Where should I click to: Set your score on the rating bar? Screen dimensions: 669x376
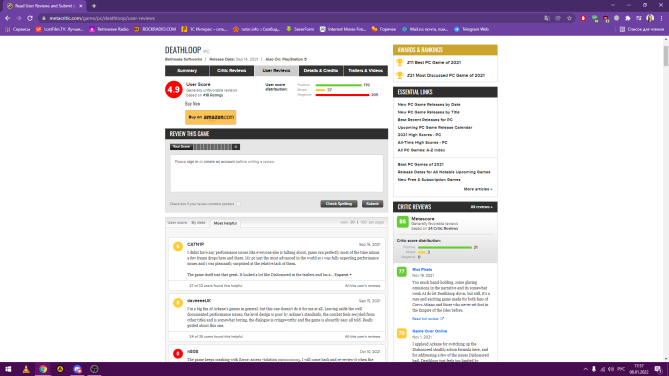[212, 147]
